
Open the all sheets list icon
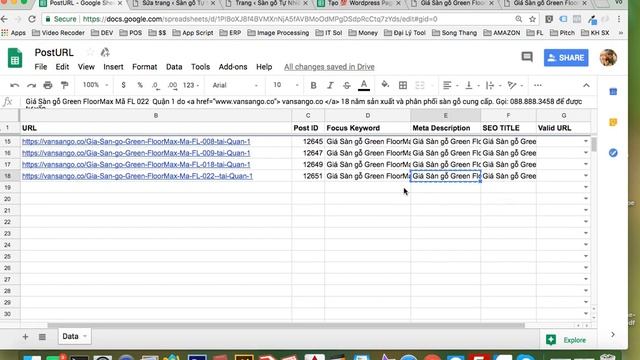[x=42, y=337]
